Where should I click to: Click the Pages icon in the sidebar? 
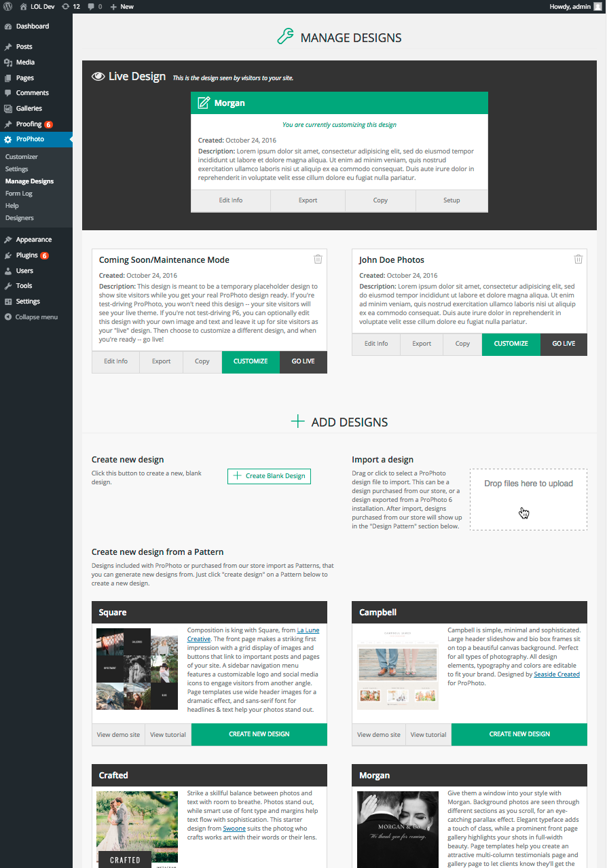point(7,78)
